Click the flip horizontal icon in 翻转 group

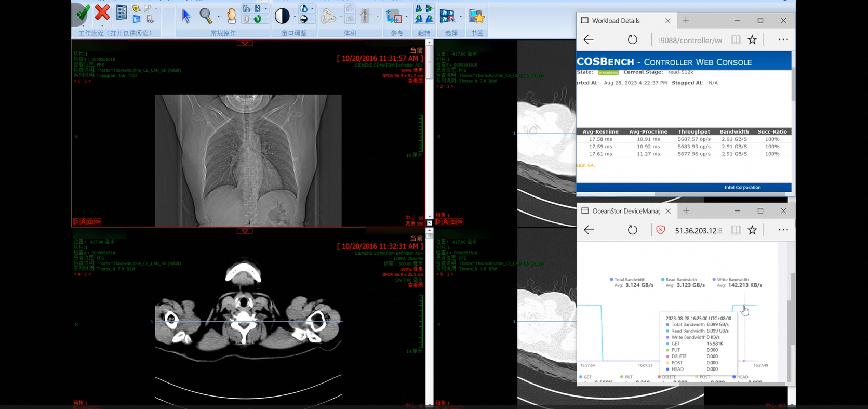419,9
